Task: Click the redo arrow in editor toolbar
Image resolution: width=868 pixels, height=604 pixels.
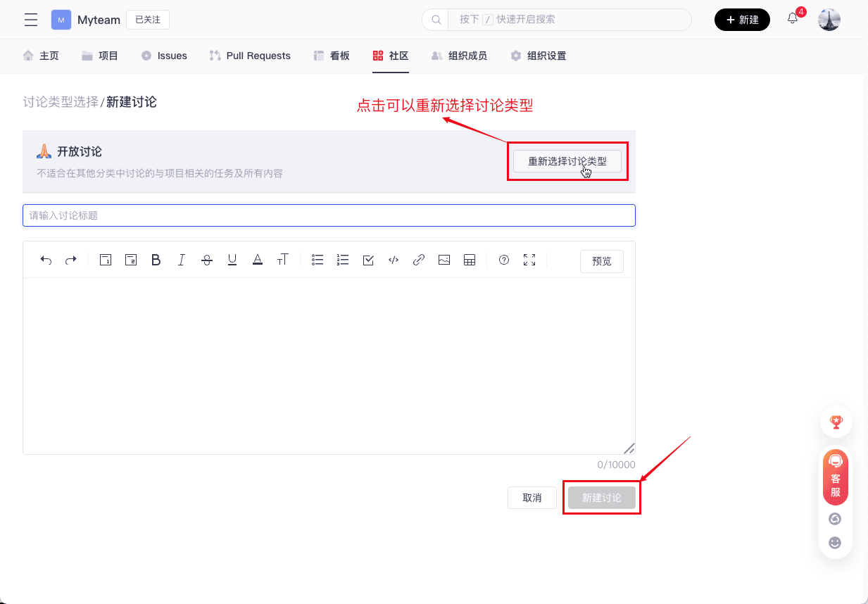Action: 71,260
